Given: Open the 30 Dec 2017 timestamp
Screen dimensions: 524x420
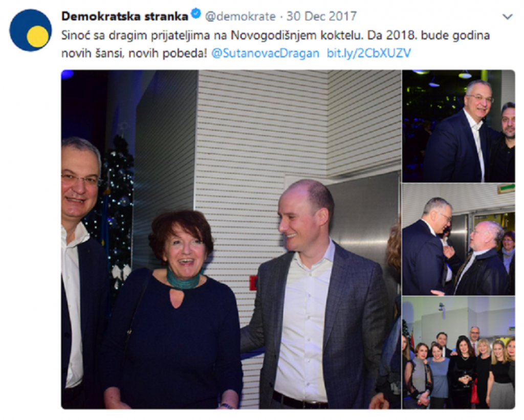Looking at the screenshot, I should 322,16.
